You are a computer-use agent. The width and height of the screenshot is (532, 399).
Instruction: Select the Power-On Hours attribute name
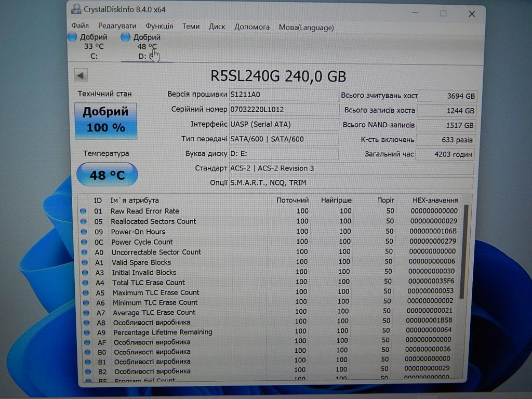138,232
